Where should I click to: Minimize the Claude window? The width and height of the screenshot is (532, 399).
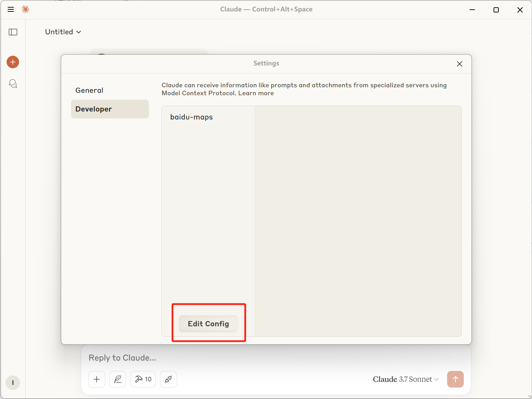click(x=472, y=10)
